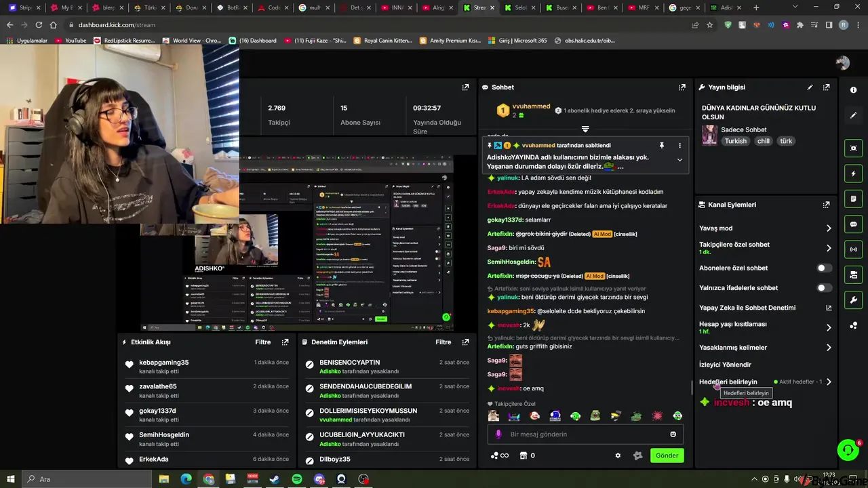Open the green support headset button
This screenshot has height=488, width=868.
[x=848, y=450]
